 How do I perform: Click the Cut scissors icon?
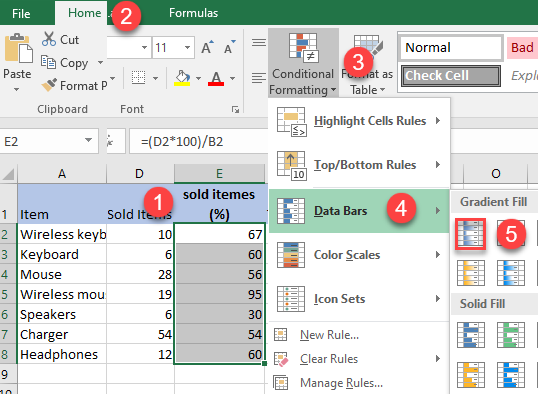click(x=49, y=39)
